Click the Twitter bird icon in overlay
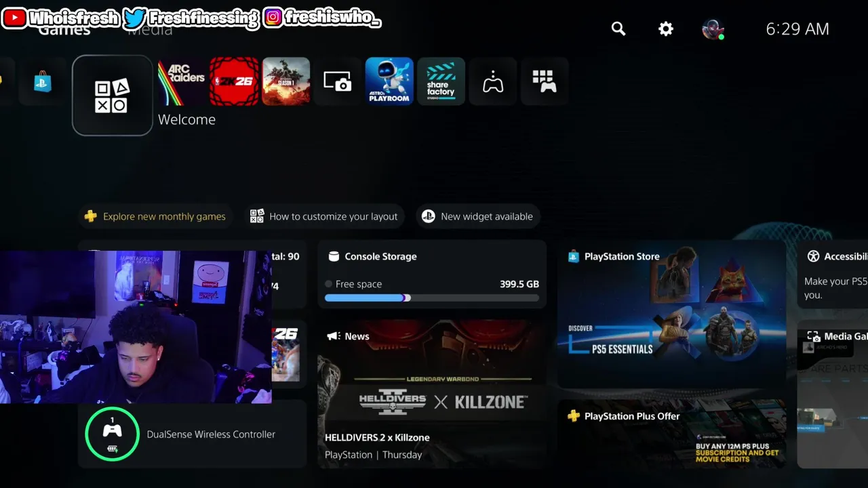The height and width of the screenshot is (488, 868). pos(135,18)
